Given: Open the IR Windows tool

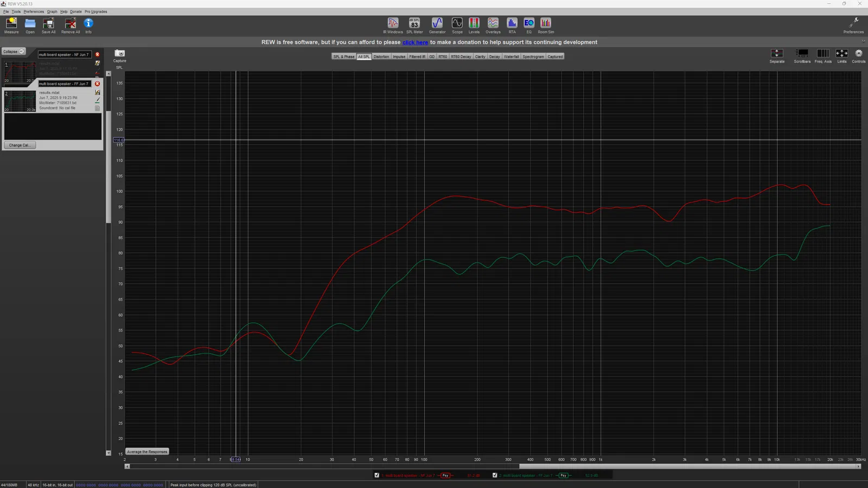Looking at the screenshot, I should [393, 26].
